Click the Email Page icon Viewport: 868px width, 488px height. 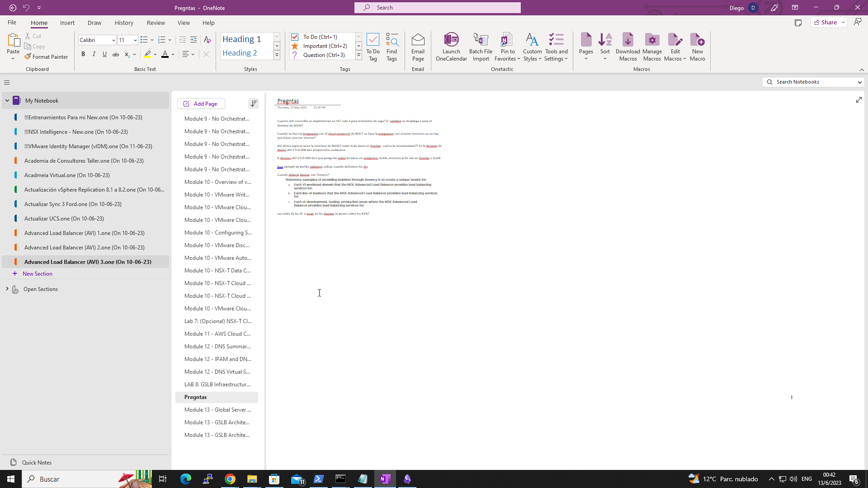click(x=418, y=47)
